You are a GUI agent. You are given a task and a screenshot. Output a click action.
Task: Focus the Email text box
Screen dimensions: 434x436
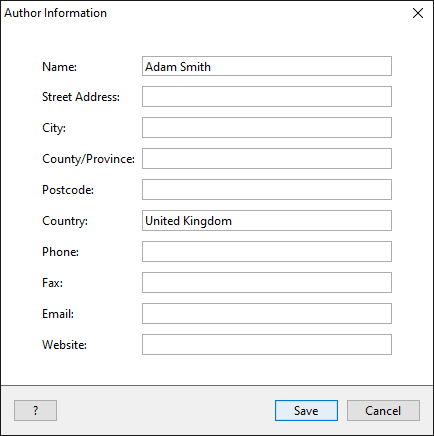(x=267, y=313)
